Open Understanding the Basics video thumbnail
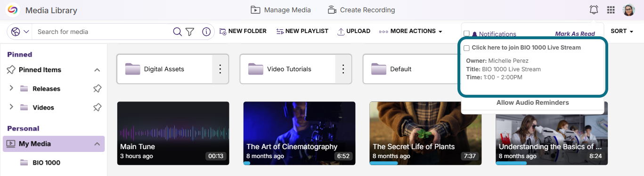This screenshot has width=644, height=176. (552, 133)
